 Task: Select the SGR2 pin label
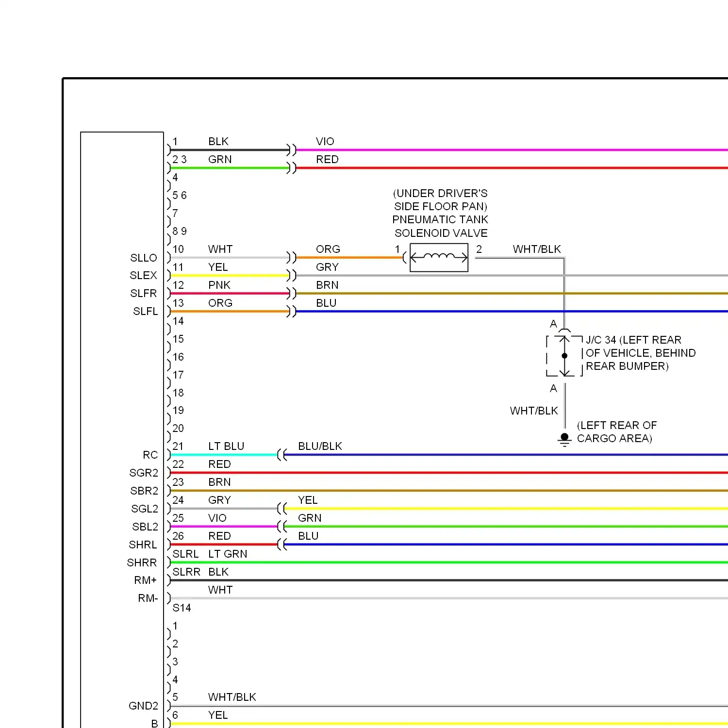pos(144,473)
